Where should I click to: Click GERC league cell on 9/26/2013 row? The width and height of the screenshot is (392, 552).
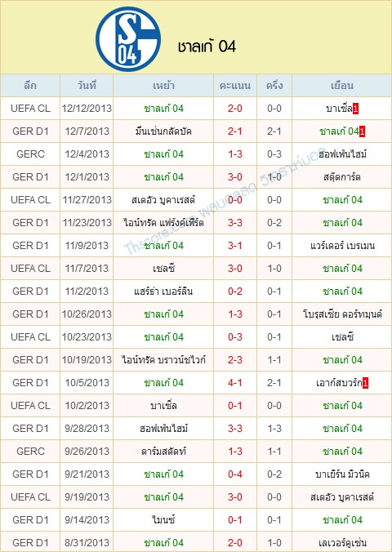pyautogui.click(x=30, y=452)
